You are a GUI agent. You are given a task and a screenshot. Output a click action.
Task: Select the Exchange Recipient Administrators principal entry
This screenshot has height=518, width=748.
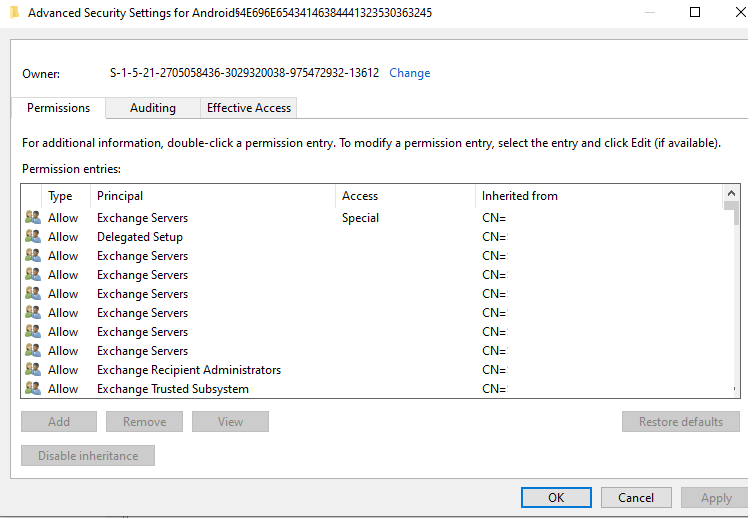point(189,370)
